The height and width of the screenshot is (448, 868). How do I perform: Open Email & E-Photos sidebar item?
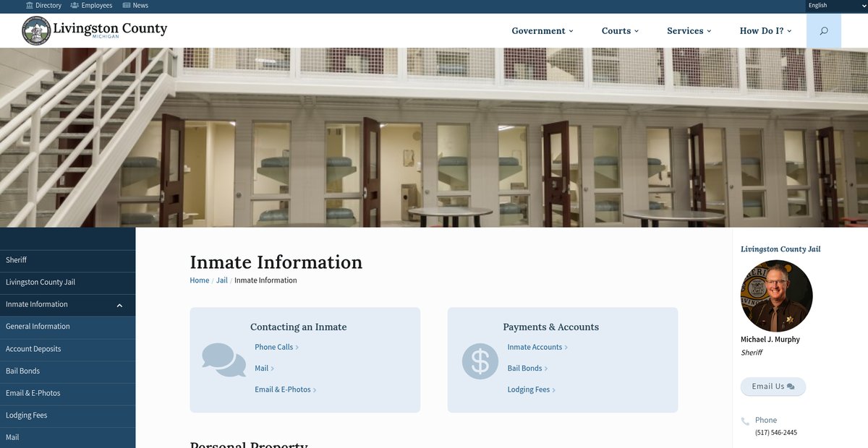tap(67, 394)
